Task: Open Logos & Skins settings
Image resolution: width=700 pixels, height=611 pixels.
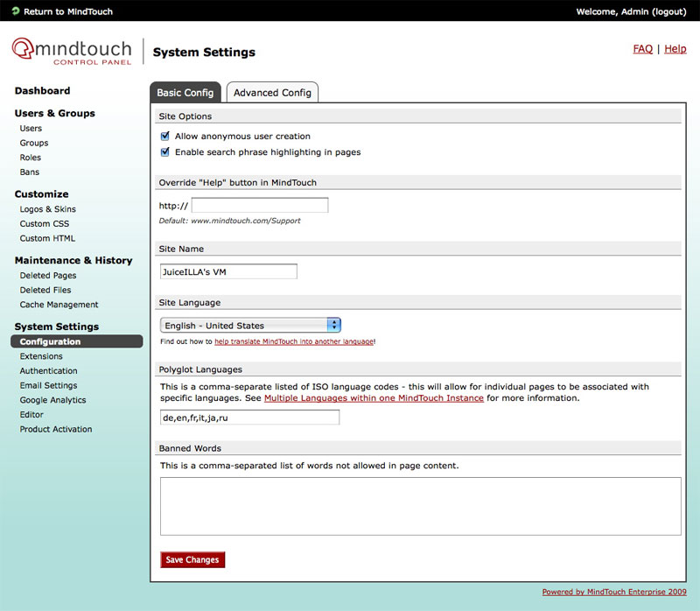Action: [x=48, y=209]
